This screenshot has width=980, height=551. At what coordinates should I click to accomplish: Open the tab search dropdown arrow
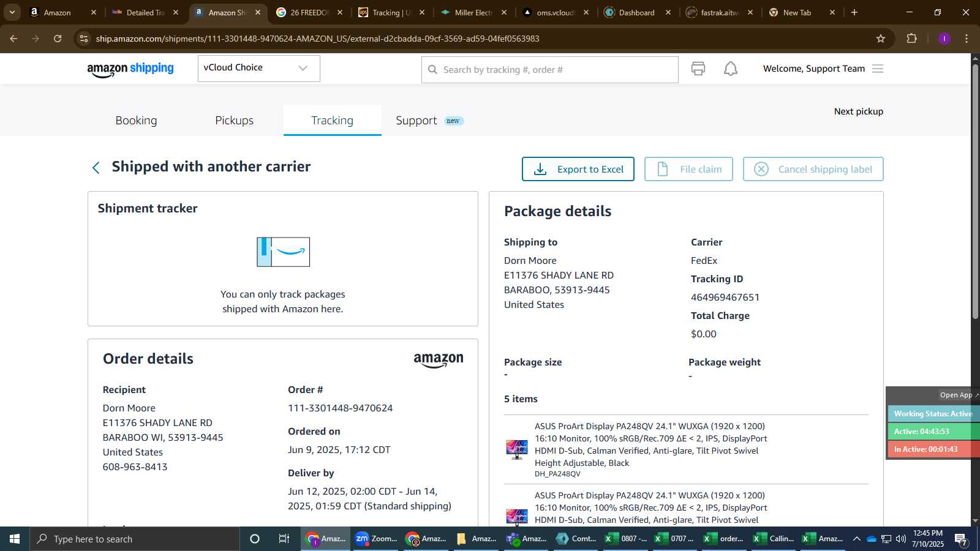pyautogui.click(x=12, y=12)
